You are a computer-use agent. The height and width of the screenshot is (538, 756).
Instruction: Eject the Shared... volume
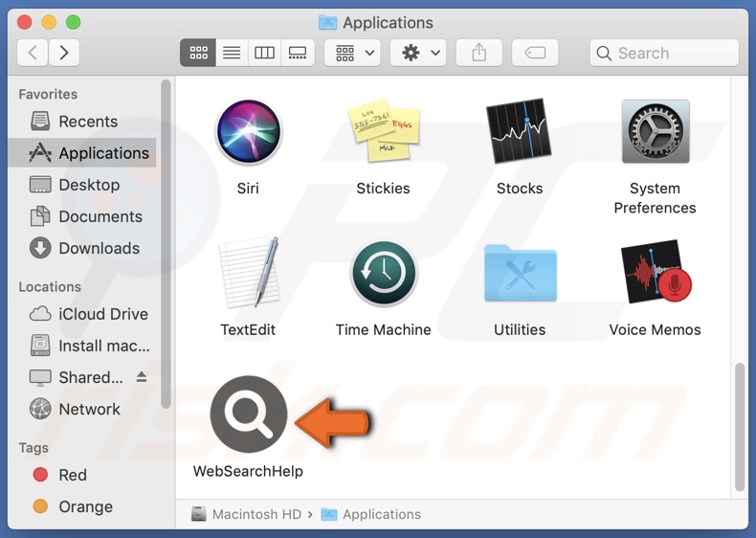tap(142, 376)
